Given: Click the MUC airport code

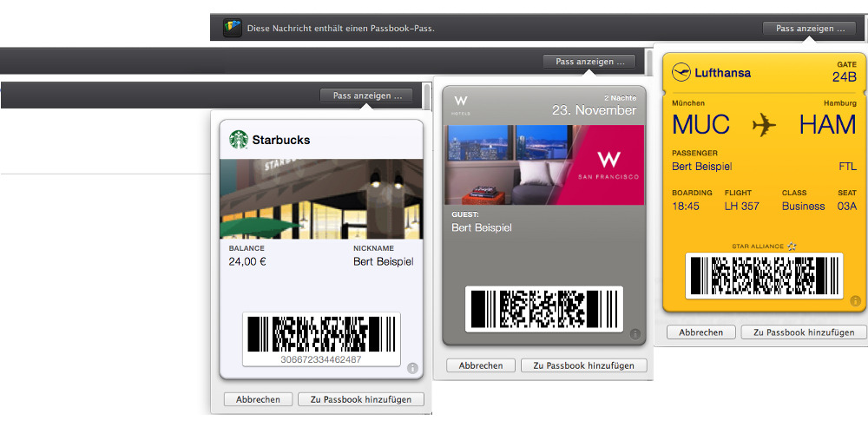Looking at the screenshot, I should pos(700,124).
